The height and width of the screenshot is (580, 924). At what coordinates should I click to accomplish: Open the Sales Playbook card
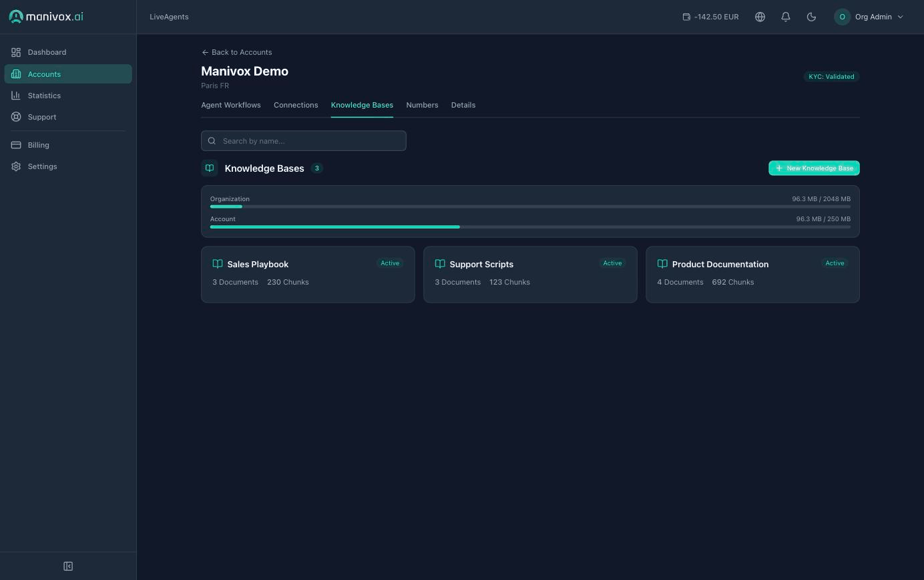[308, 275]
